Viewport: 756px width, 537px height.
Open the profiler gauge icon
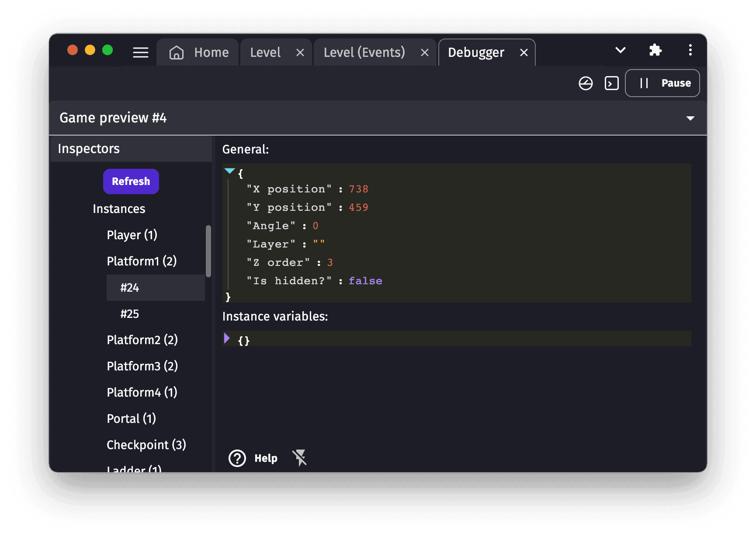tap(585, 83)
